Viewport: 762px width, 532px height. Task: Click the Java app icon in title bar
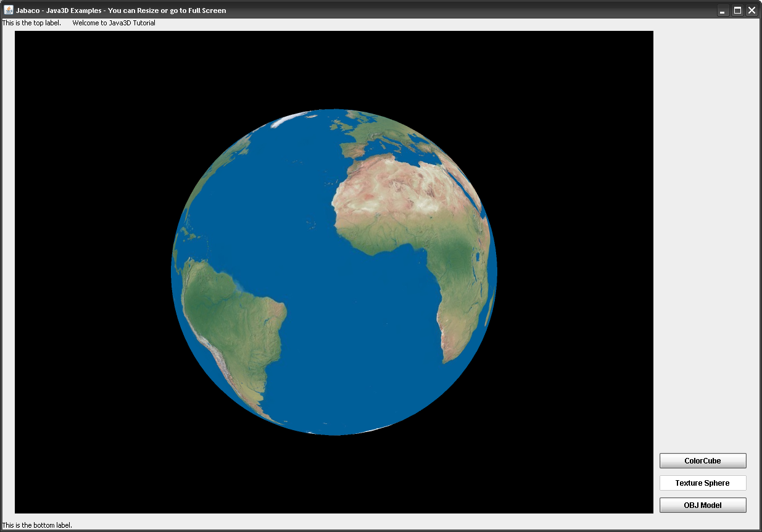[9, 10]
